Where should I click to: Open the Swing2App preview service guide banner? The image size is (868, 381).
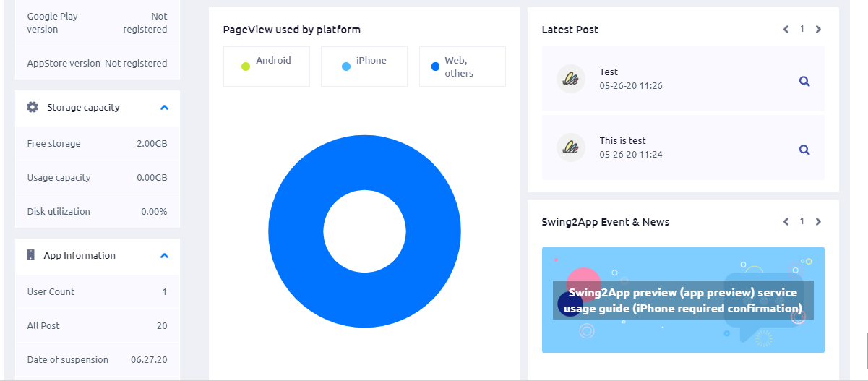683,300
